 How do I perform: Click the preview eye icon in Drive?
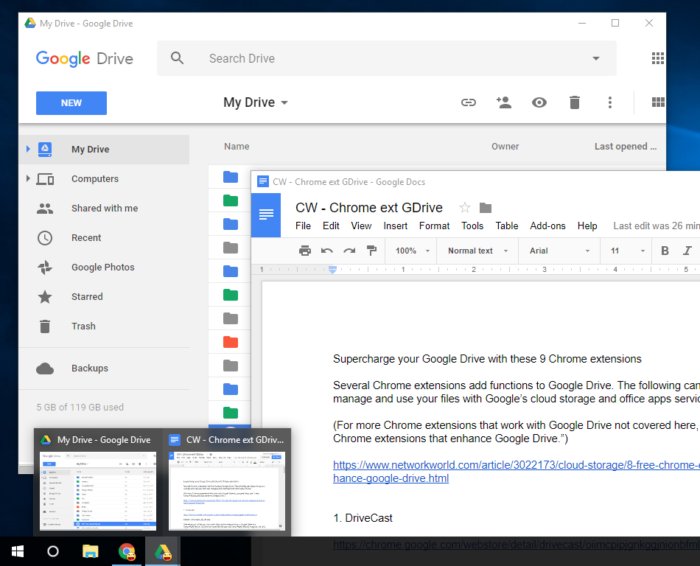539,103
